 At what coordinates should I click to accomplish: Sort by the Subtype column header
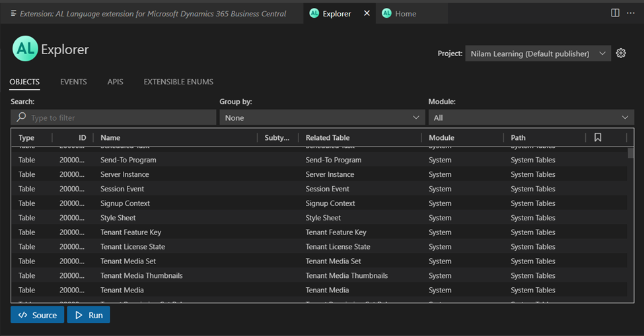pyautogui.click(x=278, y=137)
